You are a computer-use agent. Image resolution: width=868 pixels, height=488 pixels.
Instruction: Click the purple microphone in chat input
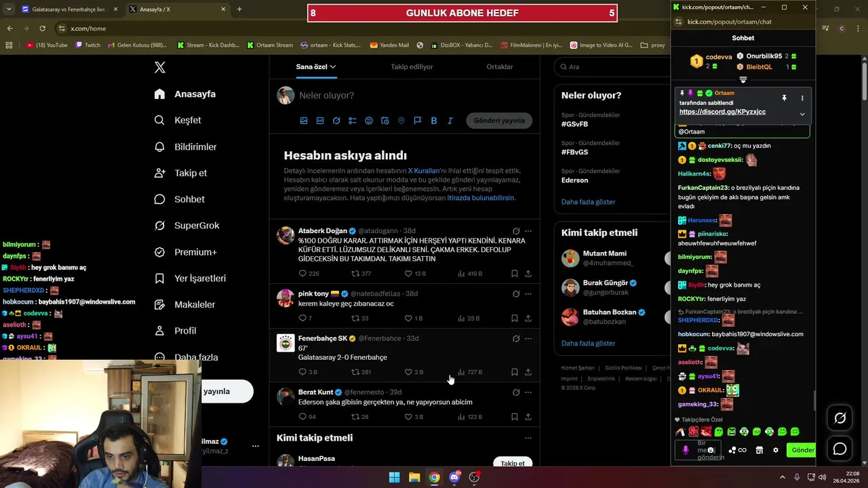pos(686,450)
